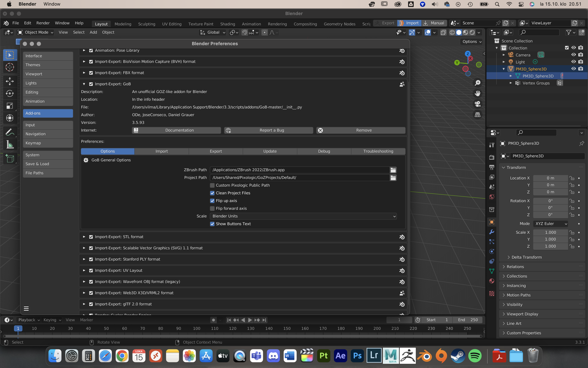This screenshot has height=368, width=588.
Task: Toggle camera view icon in viewport
Action: point(477,104)
